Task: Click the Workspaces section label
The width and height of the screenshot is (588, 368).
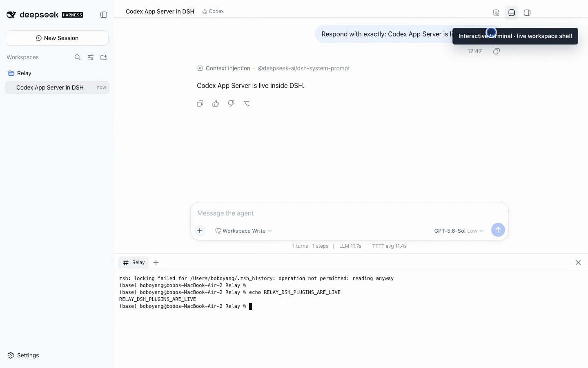Action: 22,57
